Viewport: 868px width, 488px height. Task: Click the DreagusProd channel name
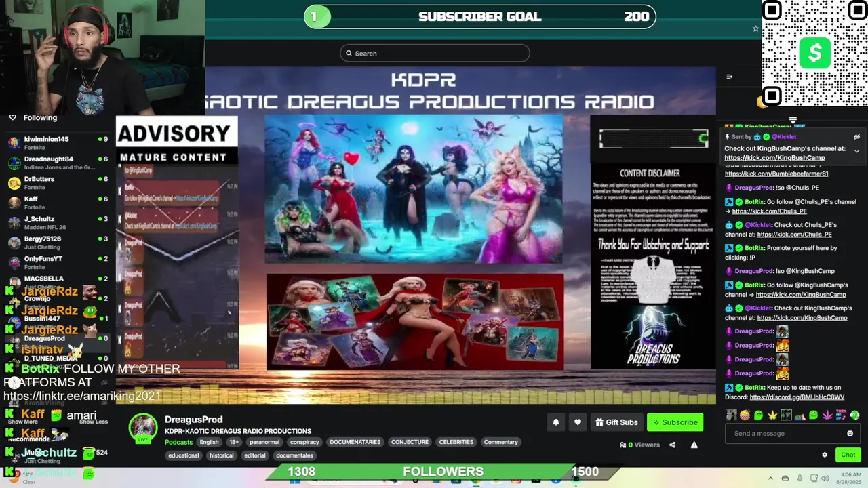tap(193, 420)
